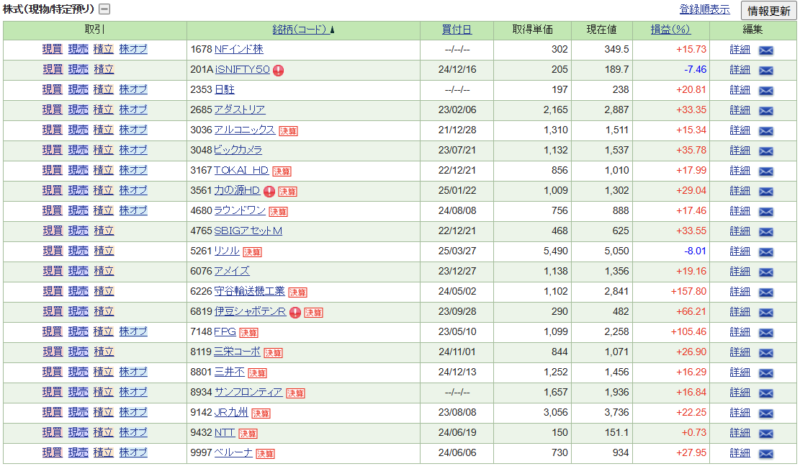
Task: Click envelope icon for リソル row
Action: 766,252
